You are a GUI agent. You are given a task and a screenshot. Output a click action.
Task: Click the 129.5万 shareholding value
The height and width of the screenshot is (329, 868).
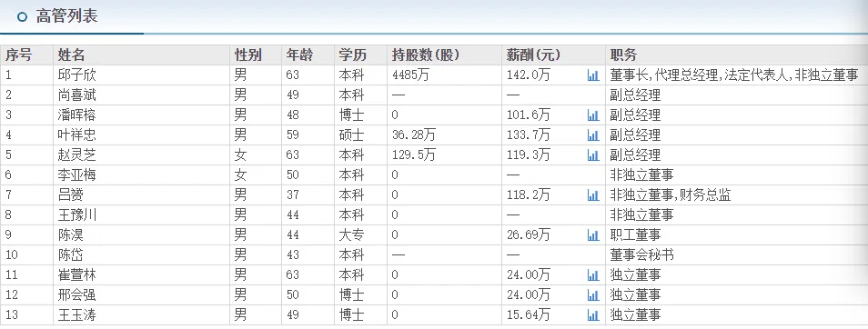click(x=413, y=155)
